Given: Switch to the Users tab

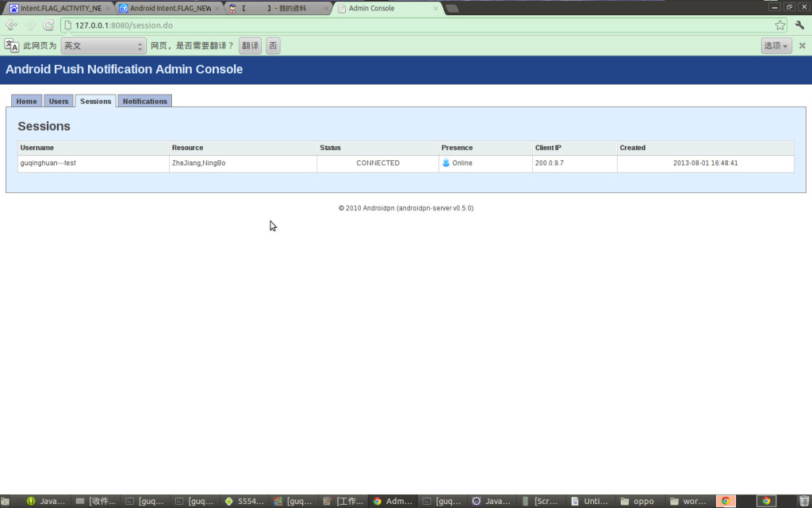Looking at the screenshot, I should click(x=59, y=101).
